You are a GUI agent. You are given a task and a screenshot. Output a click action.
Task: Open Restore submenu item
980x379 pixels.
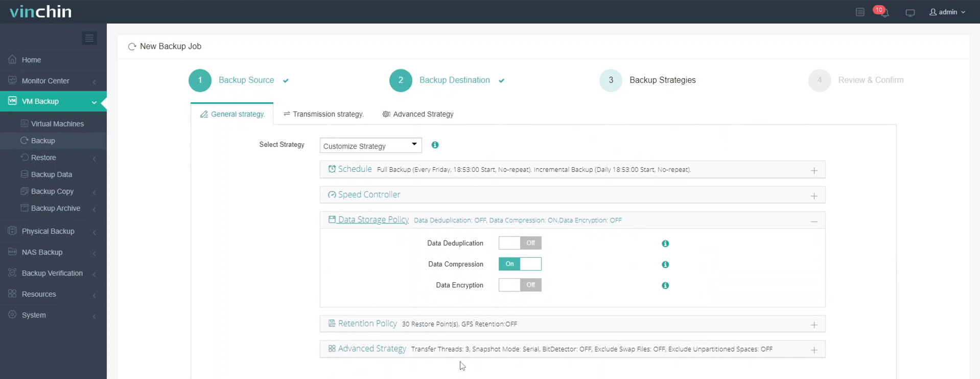point(53,158)
